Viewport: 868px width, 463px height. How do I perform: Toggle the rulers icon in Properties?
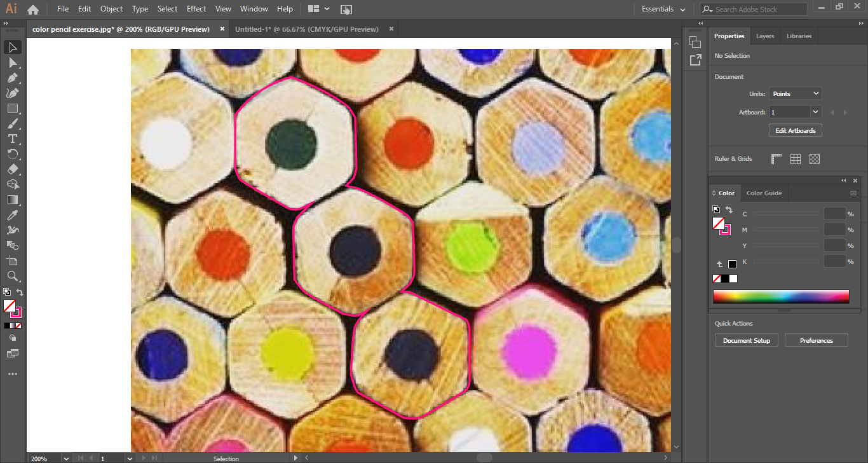click(776, 159)
